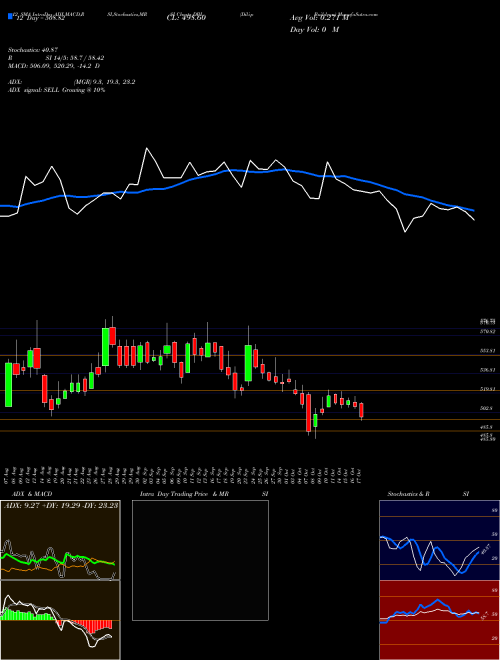Click the Intra Day Trading Price & MRSI title
The height and width of the screenshot is (660, 500).
[x=204, y=494]
